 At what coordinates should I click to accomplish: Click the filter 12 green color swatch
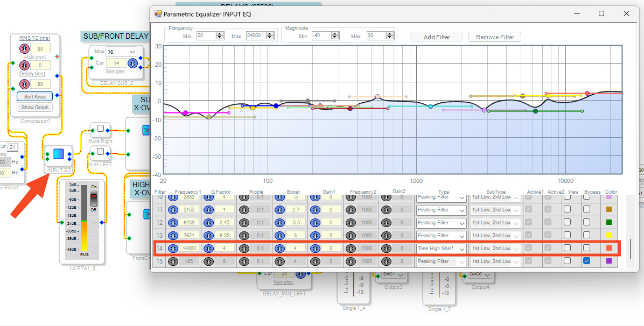[608, 222]
